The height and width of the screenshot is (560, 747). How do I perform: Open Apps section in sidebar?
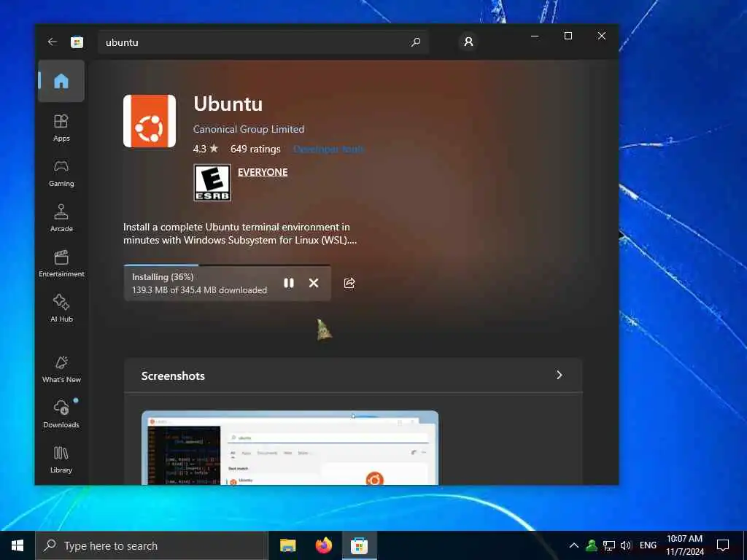61,128
